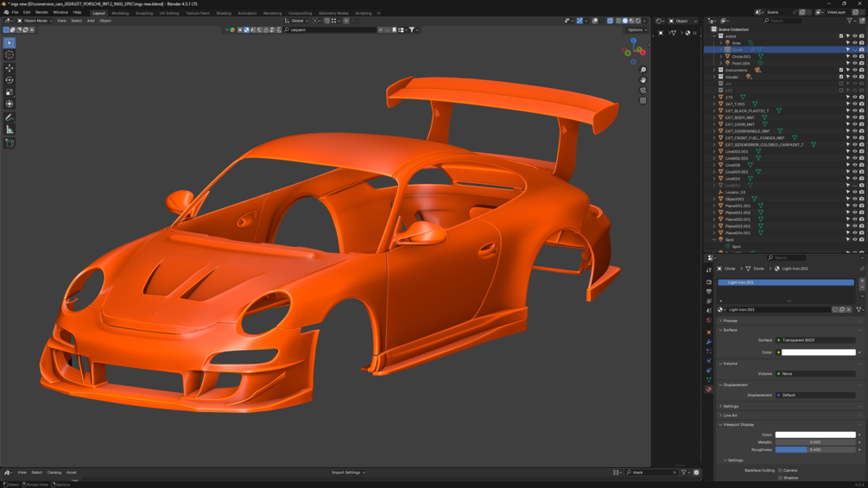Pick the Add Cube tool
868x488 pixels.
click(10, 143)
